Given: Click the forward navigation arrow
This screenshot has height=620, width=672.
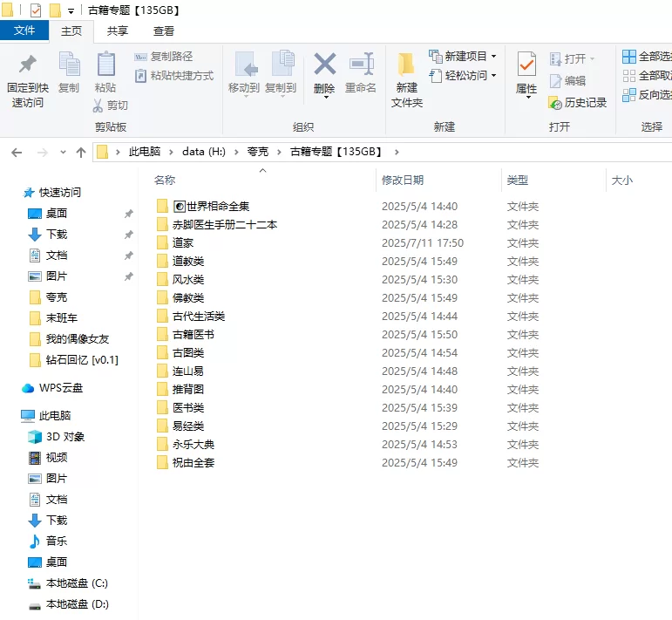Looking at the screenshot, I should click(x=43, y=153).
